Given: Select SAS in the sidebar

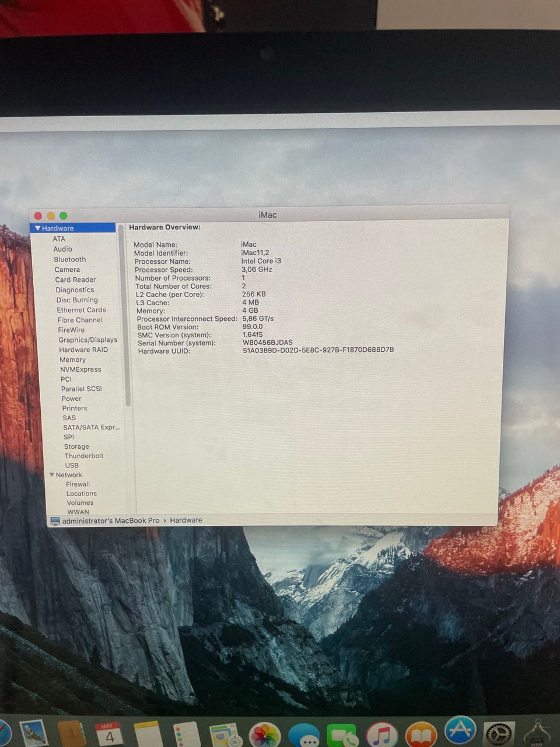Looking at the screenshot, I should [69, 418].
